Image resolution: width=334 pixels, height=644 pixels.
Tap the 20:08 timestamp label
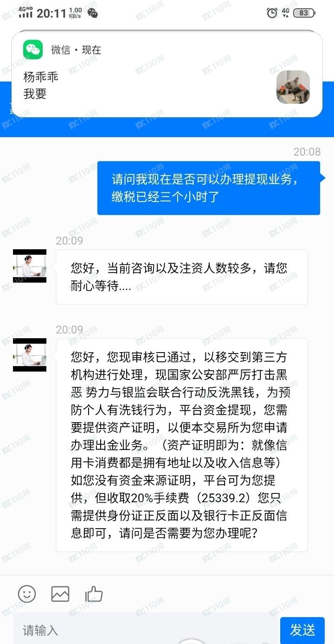point(307,152)
